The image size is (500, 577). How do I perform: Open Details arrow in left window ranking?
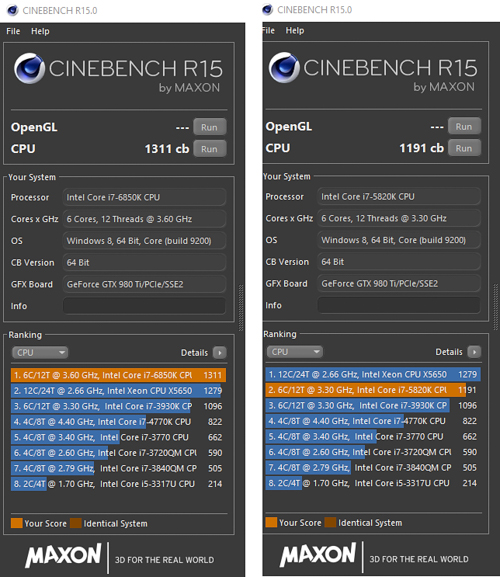[x=220, y=353]
